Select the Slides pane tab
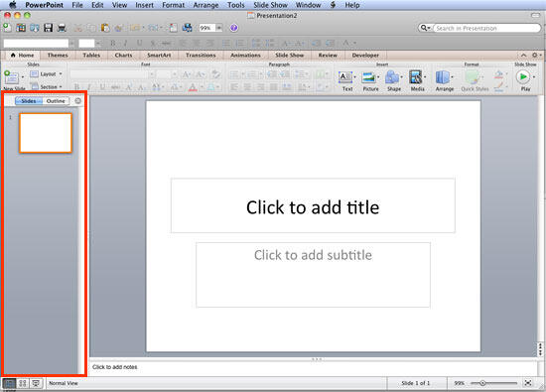Screen dimensions: 546x392 point(29,101)
